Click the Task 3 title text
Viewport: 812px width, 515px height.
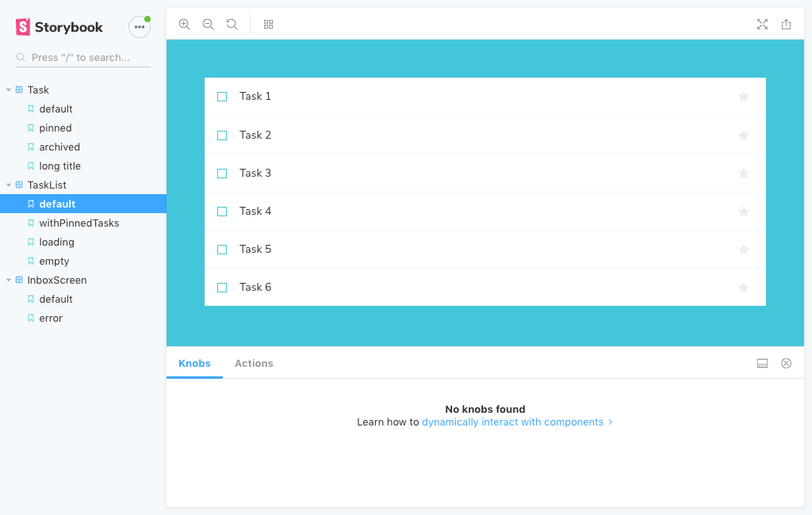click(255, 174)
